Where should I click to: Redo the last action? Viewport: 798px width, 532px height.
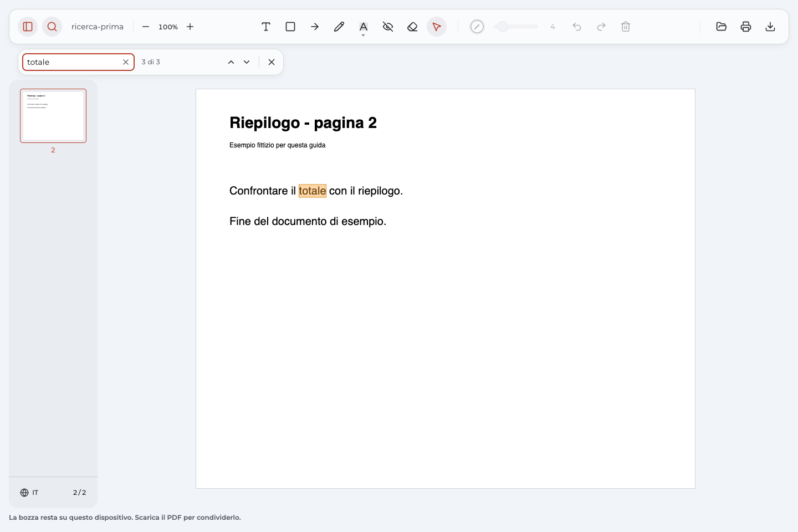(x=601, y=27)
